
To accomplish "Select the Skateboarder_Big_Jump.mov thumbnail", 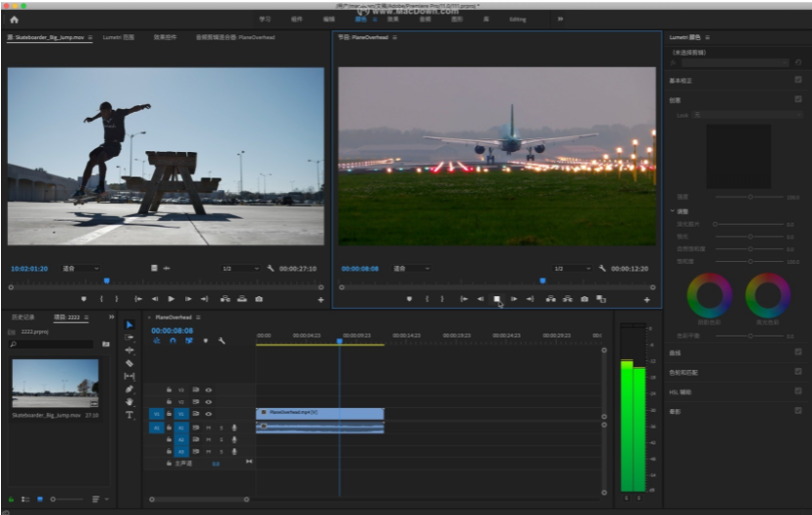I will (x=55, y=383).
